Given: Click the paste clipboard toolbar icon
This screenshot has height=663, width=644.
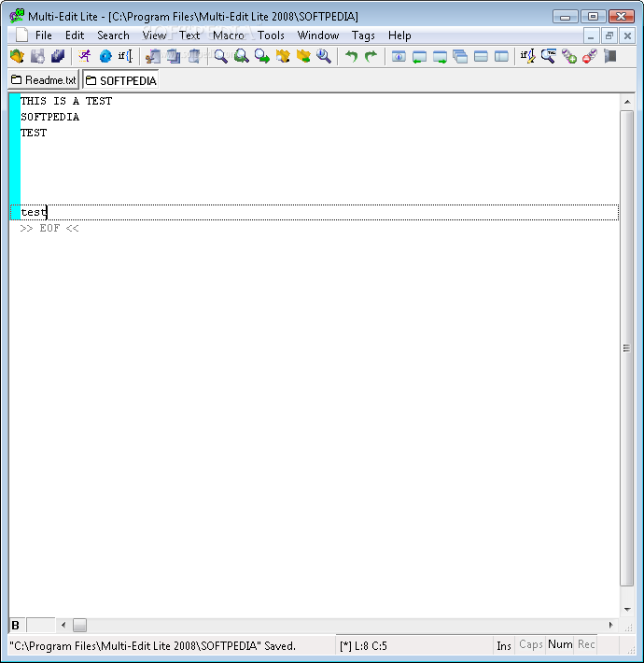Looking at the screenshot, I should click(193, 56).
